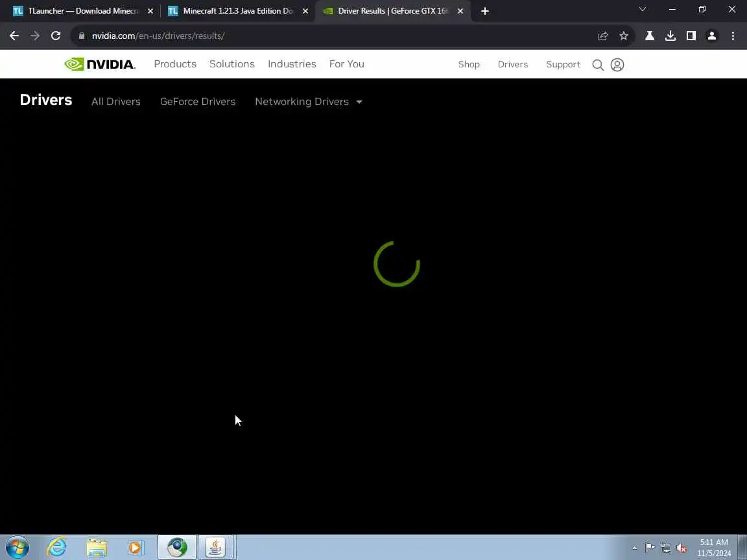The image size is (747, 560).
Task: Click the Show desktop strip
Action: pos(742,548)
